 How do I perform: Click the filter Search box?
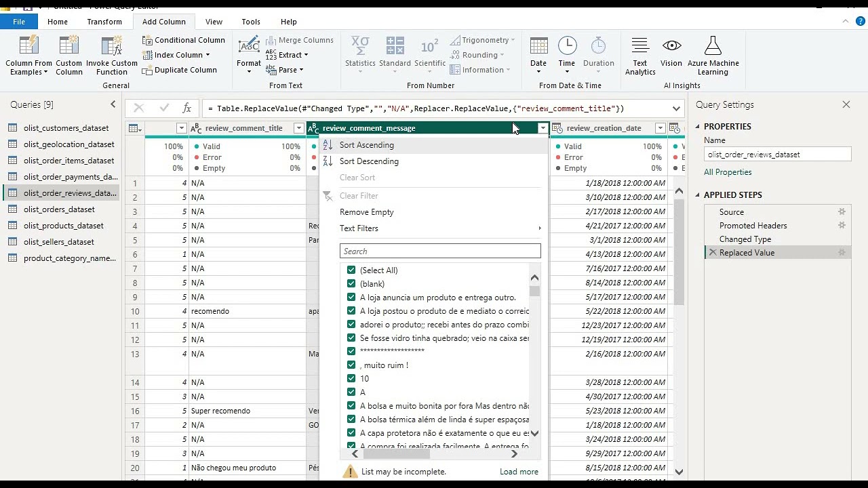[440, 251]
